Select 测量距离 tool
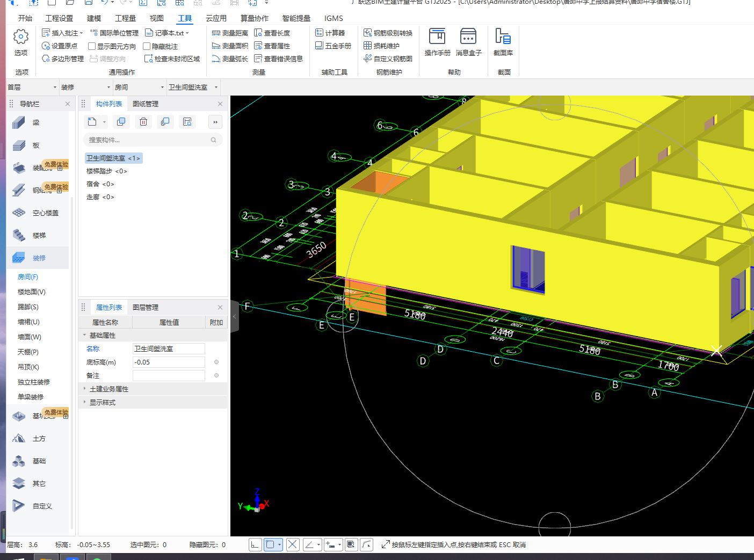The width and height of the screenshot is (754, 560). point(230,33)
